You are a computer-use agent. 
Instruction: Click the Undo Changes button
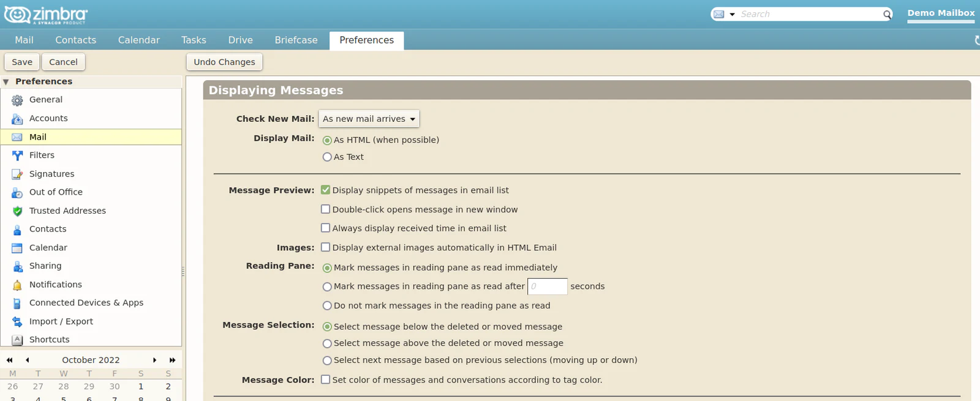click(x=224, y=62)
